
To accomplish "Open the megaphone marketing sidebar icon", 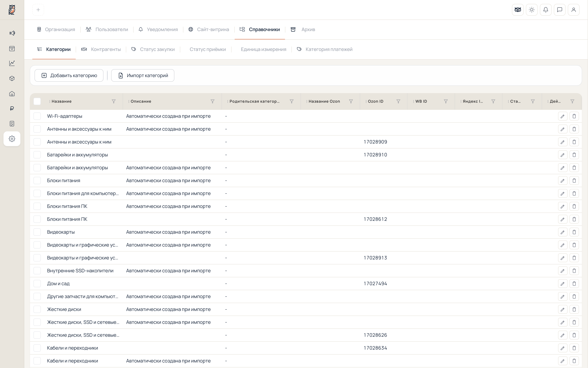I will [x=12, y=33].
